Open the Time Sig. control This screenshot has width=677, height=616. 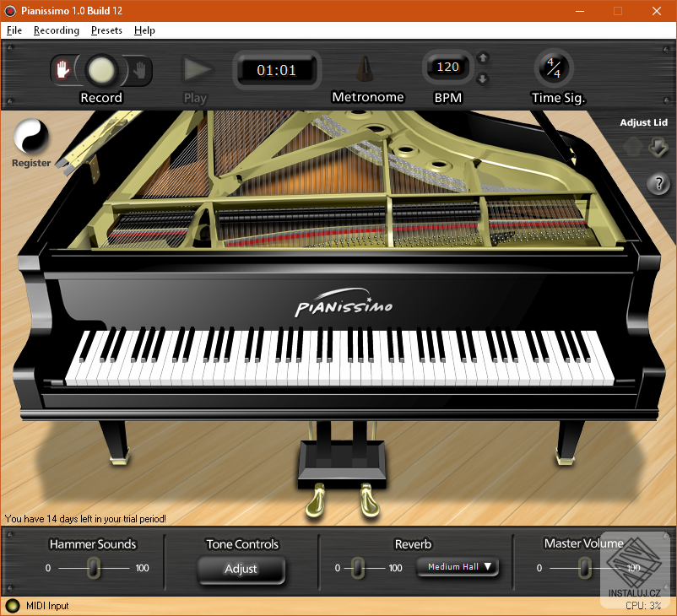[555, 68]
